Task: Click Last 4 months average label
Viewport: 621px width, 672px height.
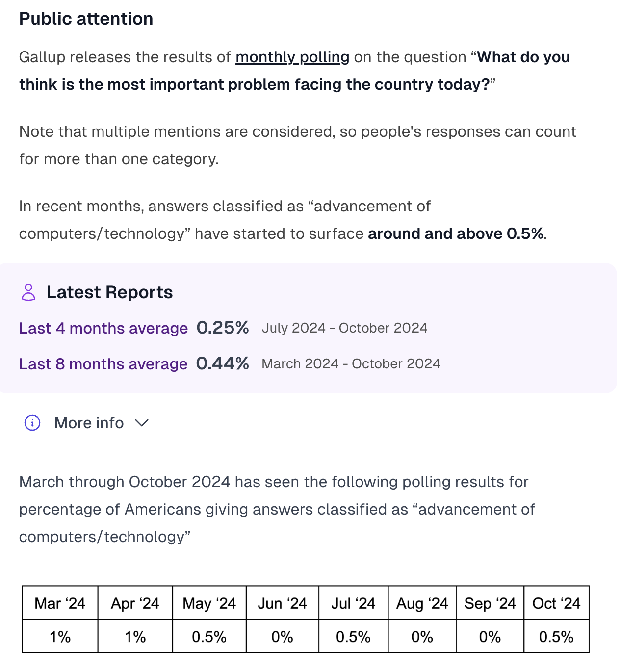Action: [x=103, y=328]
